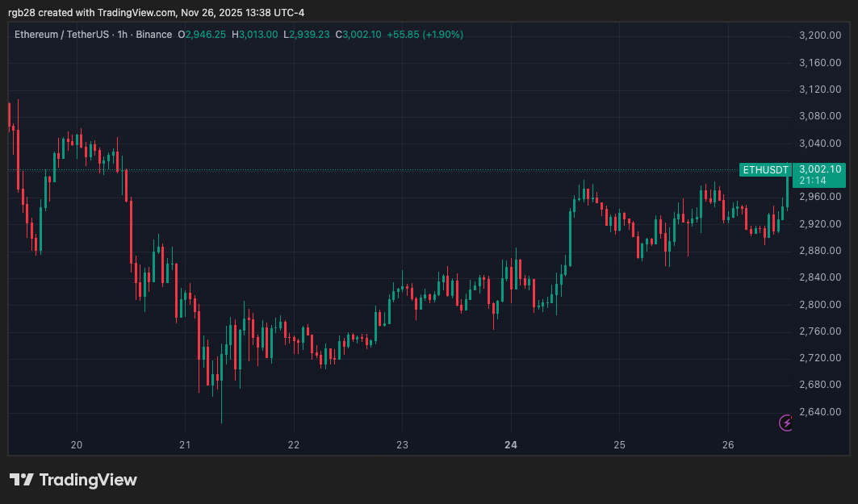Click the TradingView wordmark text at bottom

[88, 480]
